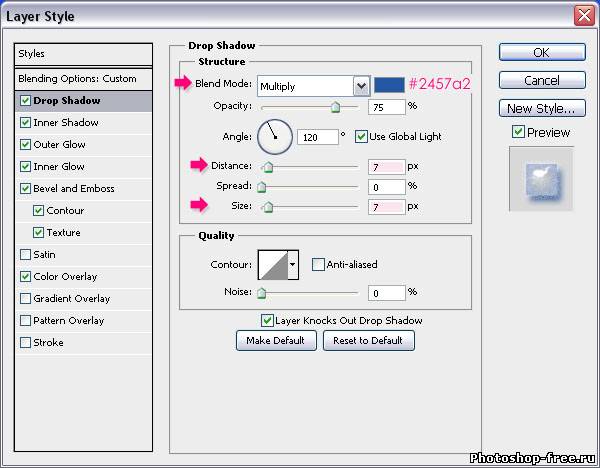The width and height of the screenshot is (600, 468).
Task: Enable the Anti-aliased checkbox
Action: point(318,265)
